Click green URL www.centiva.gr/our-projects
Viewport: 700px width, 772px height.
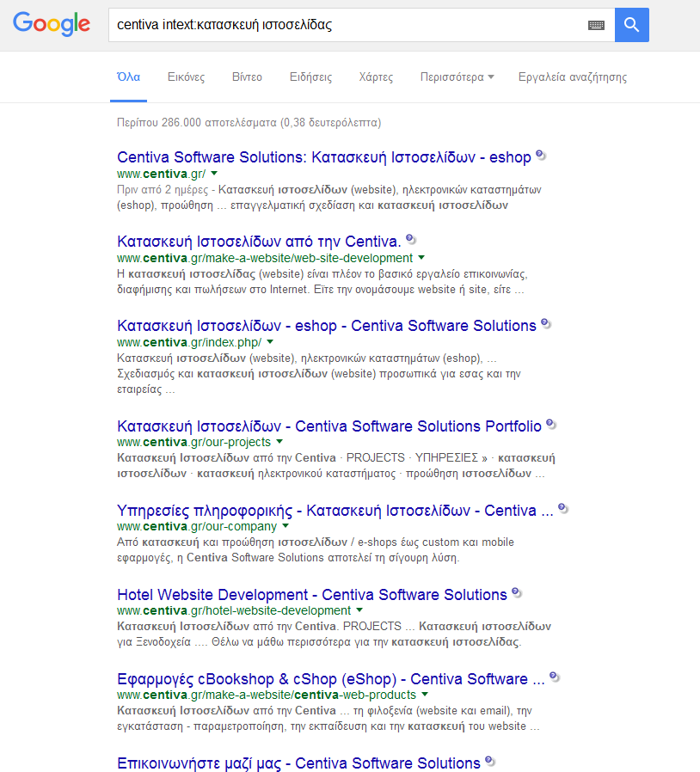(x=193, y=442)
